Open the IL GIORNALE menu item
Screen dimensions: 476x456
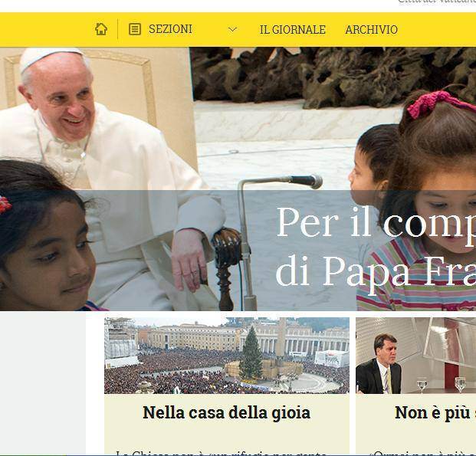click(x=293, y=30)
